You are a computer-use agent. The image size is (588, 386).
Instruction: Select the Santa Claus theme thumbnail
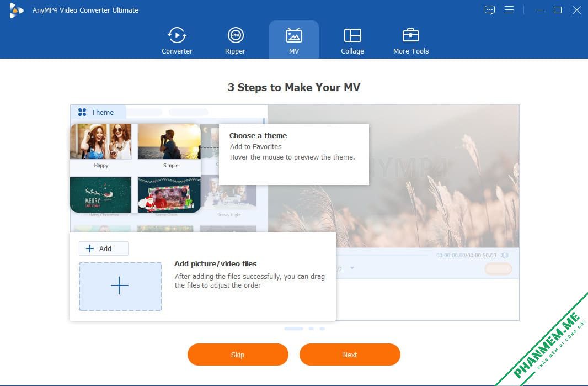point(169,195)
